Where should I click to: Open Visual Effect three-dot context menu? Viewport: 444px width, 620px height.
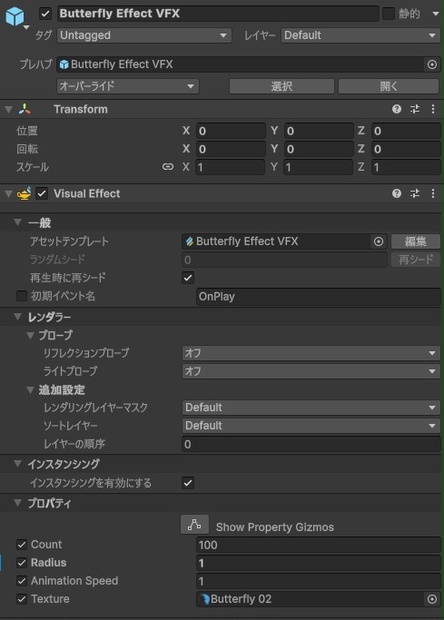[x=433, y=193]
